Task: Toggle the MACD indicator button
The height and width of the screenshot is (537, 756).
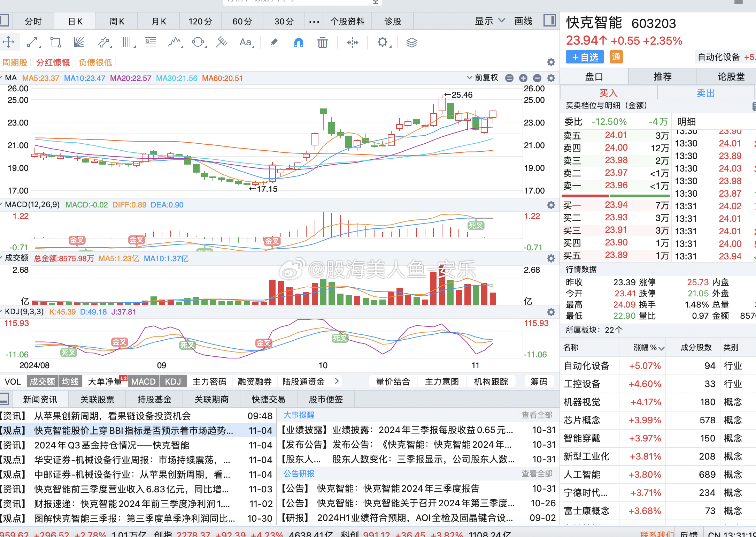Action: tap(144, 381)
